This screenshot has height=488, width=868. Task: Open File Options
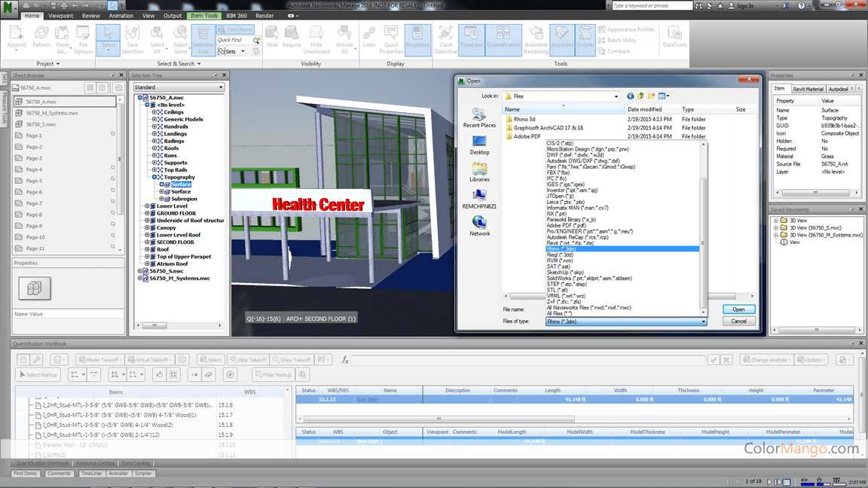[x=82, y=39]
